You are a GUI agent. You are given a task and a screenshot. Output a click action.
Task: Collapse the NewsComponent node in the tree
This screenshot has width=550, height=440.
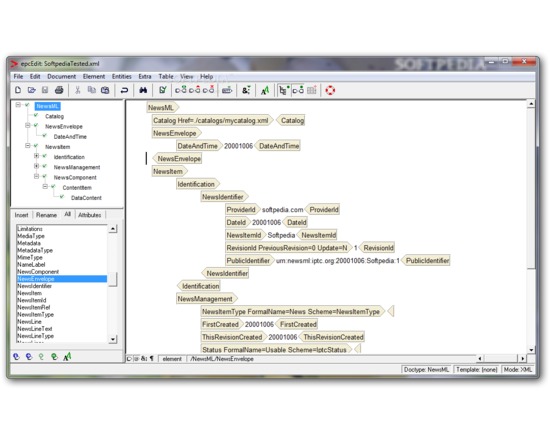[x=36, y=176]
